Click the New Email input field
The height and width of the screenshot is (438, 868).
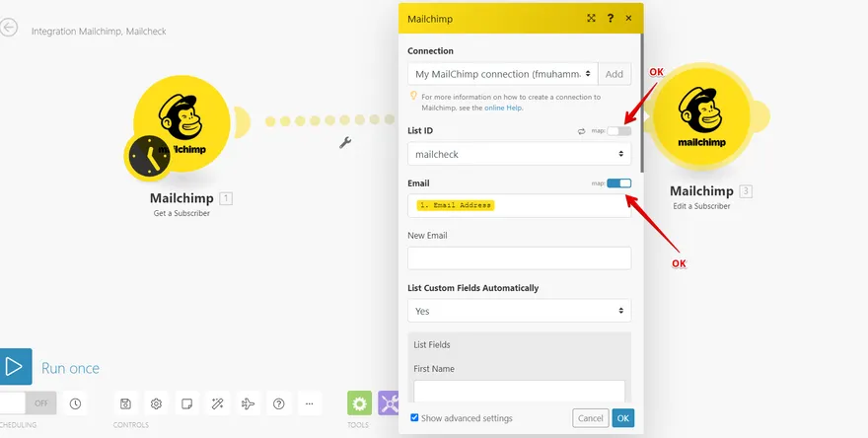coord(519,258)
